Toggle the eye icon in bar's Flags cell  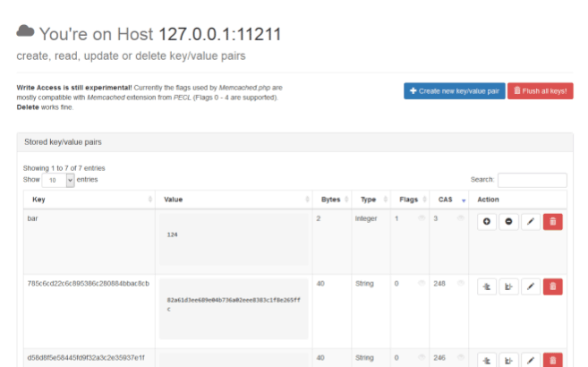[422, 218]
